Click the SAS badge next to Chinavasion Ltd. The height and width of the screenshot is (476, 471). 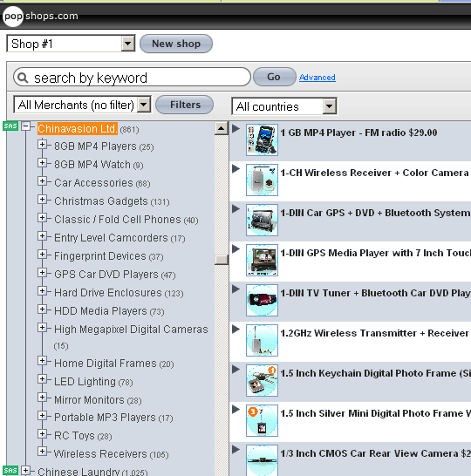pyautogui.click(x=10, y=126)
